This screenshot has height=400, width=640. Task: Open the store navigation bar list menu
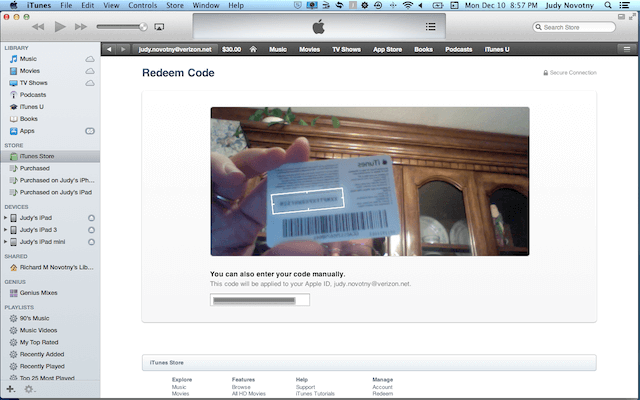(x=627, y=49)
